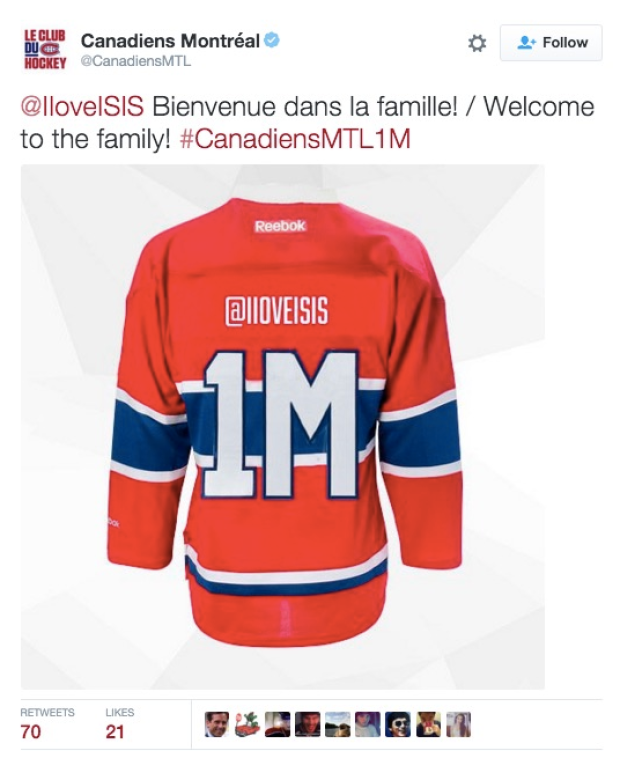Follow the Canadiens Montréal account

coord(551,43)
